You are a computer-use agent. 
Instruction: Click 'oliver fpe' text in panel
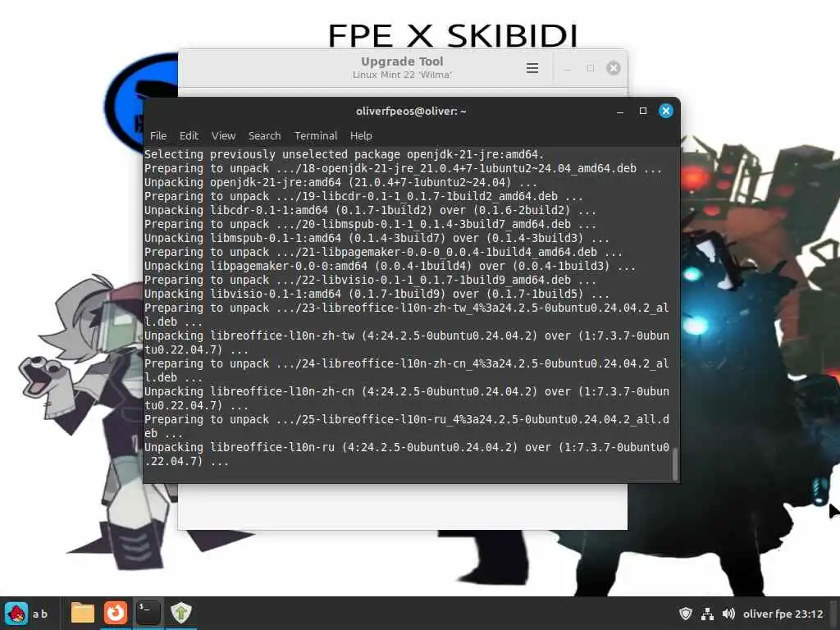click(x=767, y=614)
